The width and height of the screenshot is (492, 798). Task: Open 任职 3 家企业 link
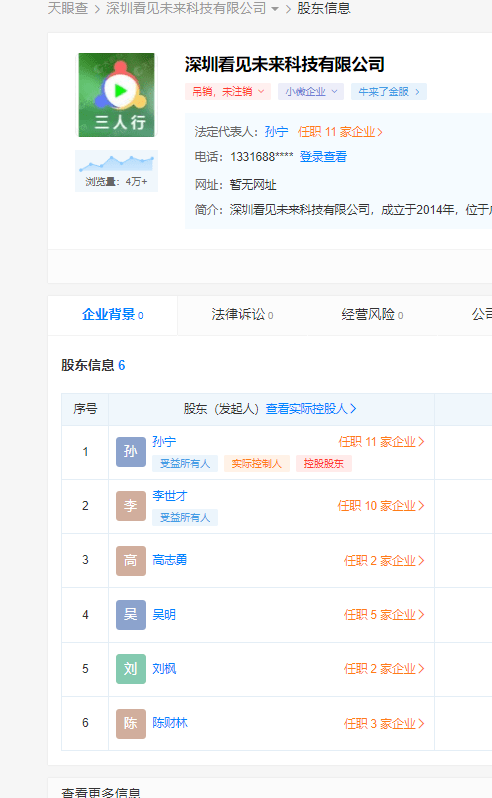point(384,724)
